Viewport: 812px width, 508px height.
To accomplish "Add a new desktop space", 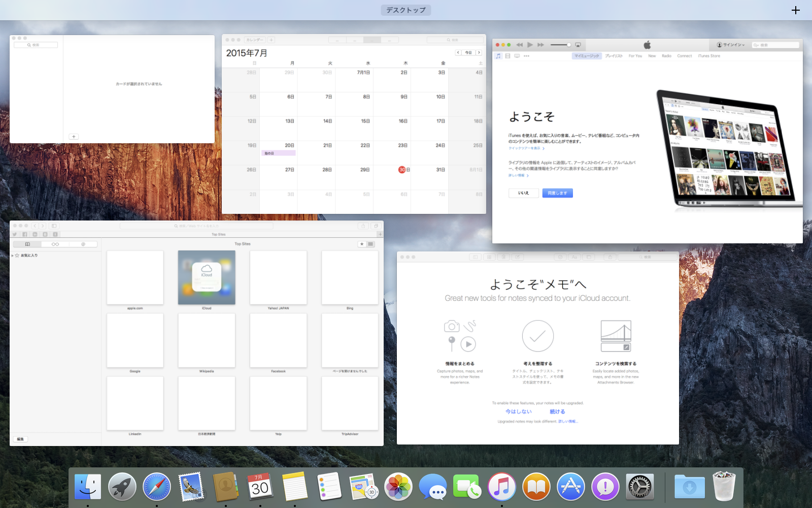I will pos(796,10).
